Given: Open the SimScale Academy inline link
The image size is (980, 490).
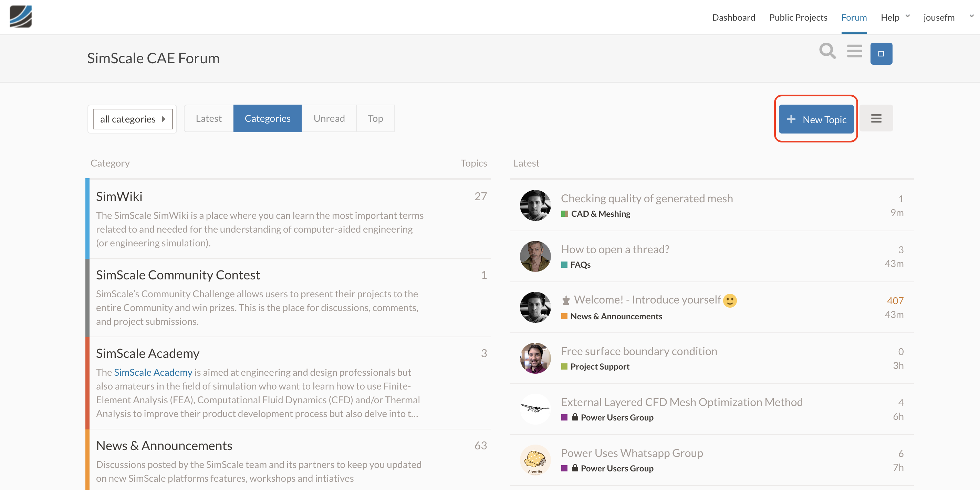Looking at the screenshot, I should [153, 372].
